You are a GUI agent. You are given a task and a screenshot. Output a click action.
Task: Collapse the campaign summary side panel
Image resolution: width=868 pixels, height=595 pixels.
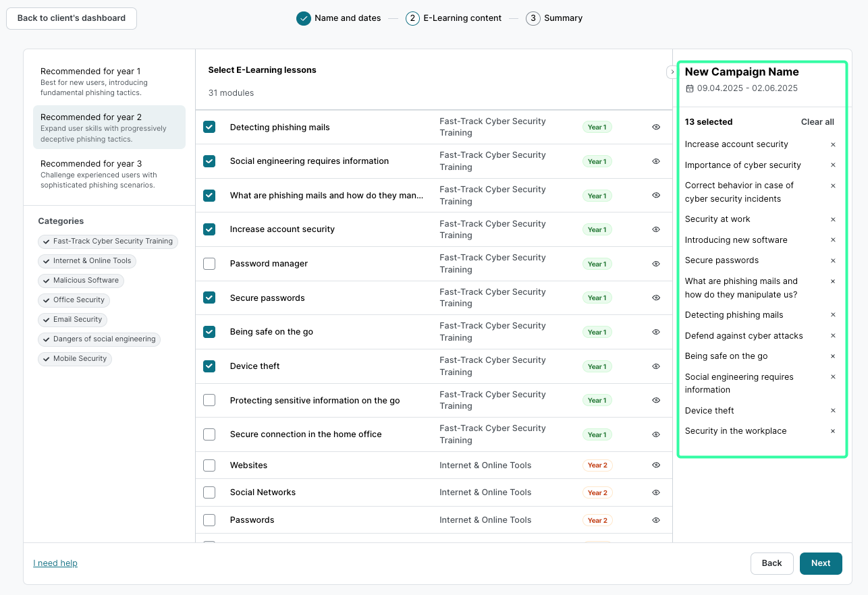click(672, 72)
